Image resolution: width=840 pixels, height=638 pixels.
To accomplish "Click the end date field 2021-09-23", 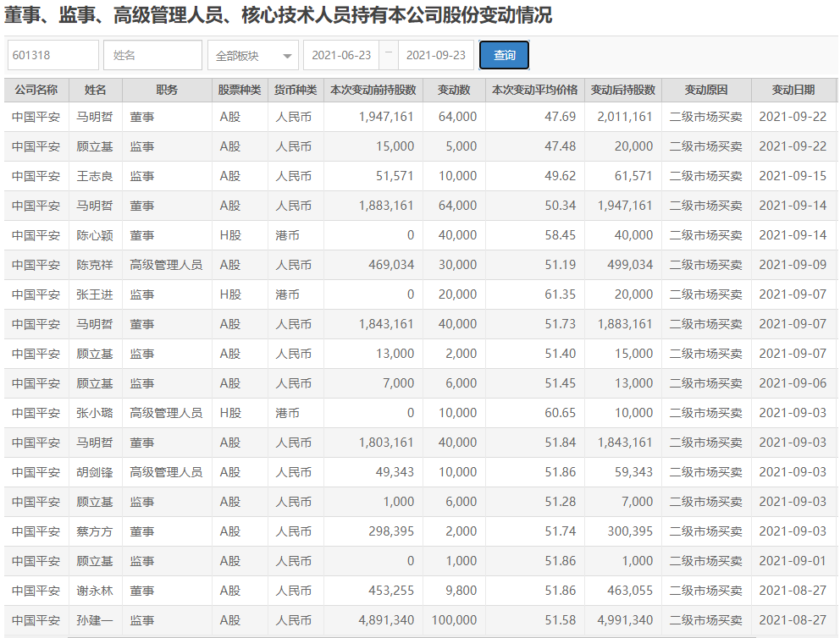I will (436, 55).
